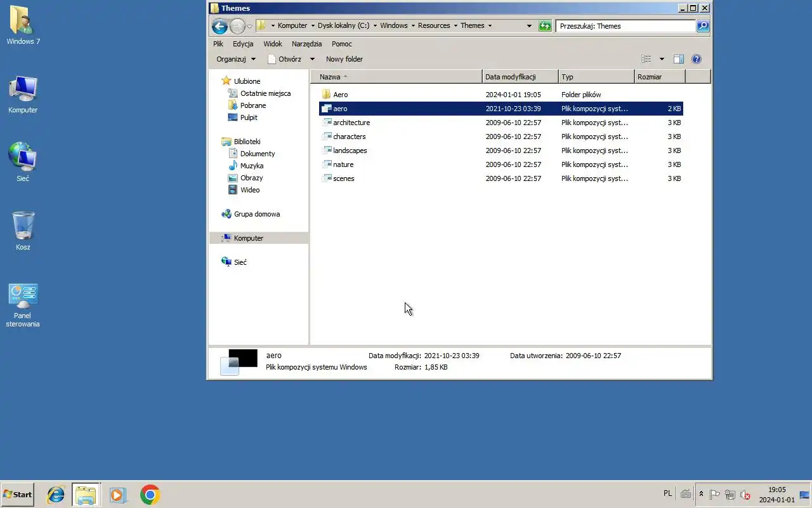
Task: Select the nature theme file icon
Action: click(x=326, y=164)
